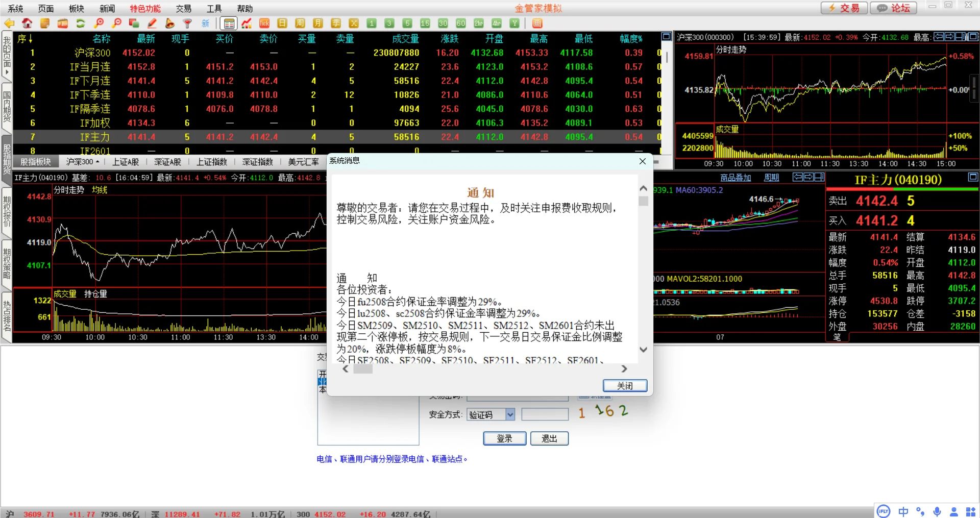Select the 30-minute chart period
Screen dimensions: 980x518
(443, 23)
